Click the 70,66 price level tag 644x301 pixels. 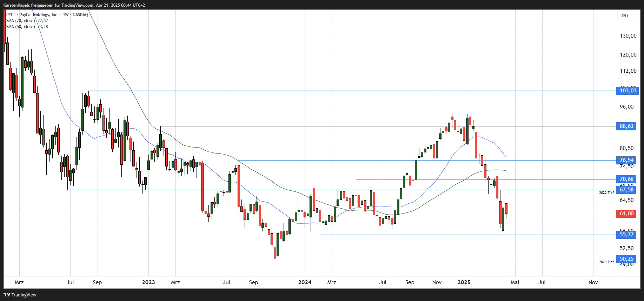coord(626,179)
